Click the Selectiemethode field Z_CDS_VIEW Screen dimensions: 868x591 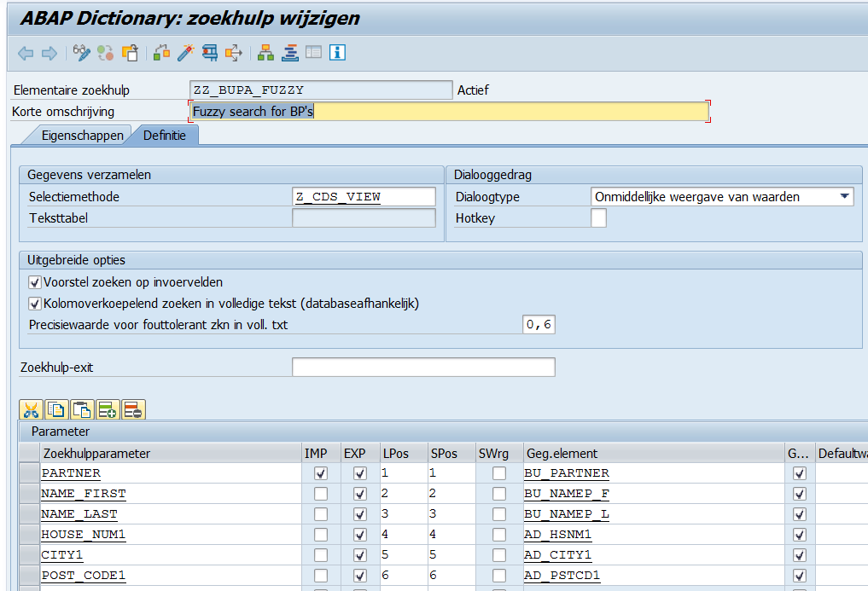pyautogui.click(x=364, y=197)
